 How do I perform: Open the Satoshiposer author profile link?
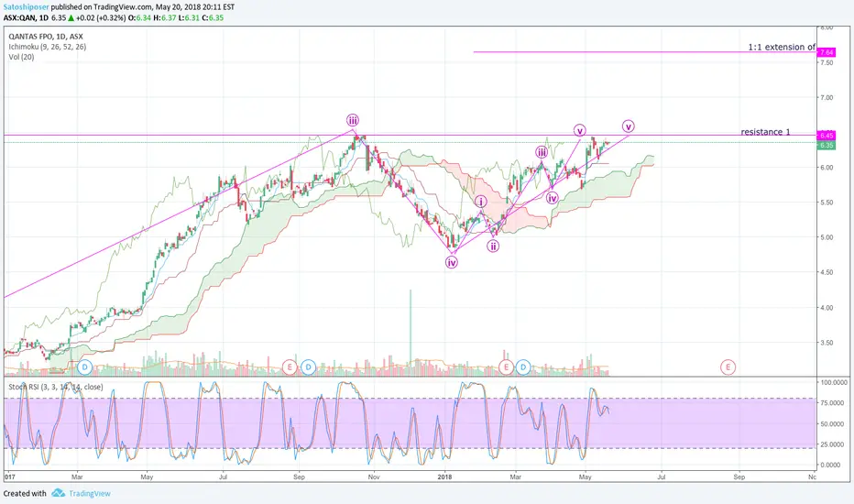tap(27, 7)
